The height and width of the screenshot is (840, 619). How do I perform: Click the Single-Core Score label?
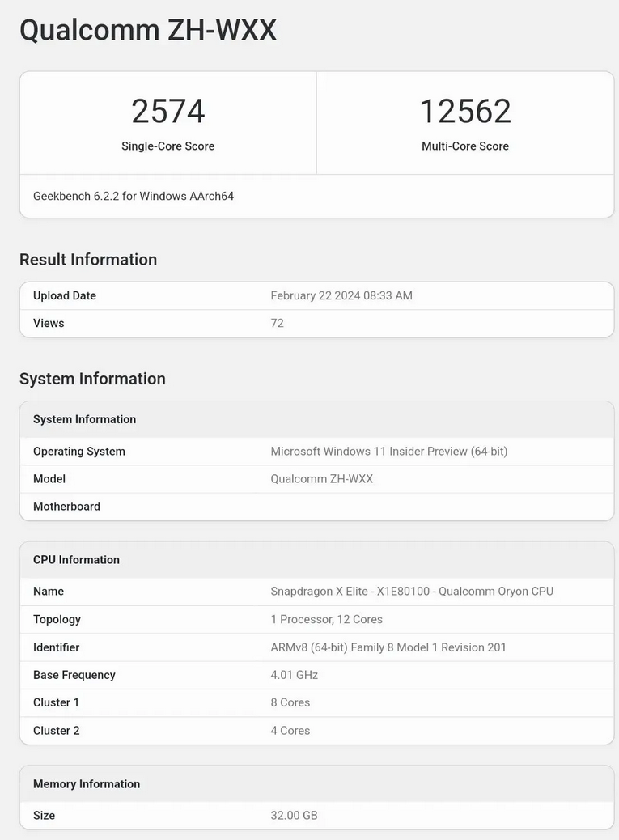(168, 146)
